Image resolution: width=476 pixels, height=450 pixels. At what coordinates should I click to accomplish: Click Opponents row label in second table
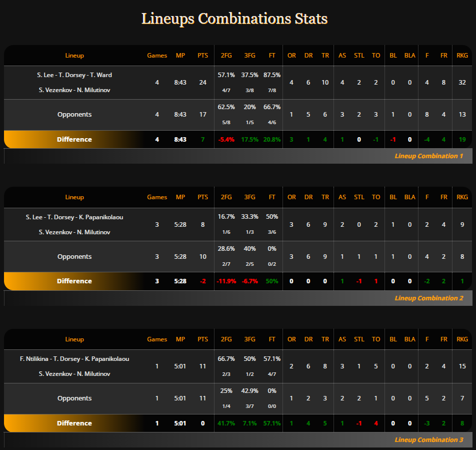(x=74, y=256)
